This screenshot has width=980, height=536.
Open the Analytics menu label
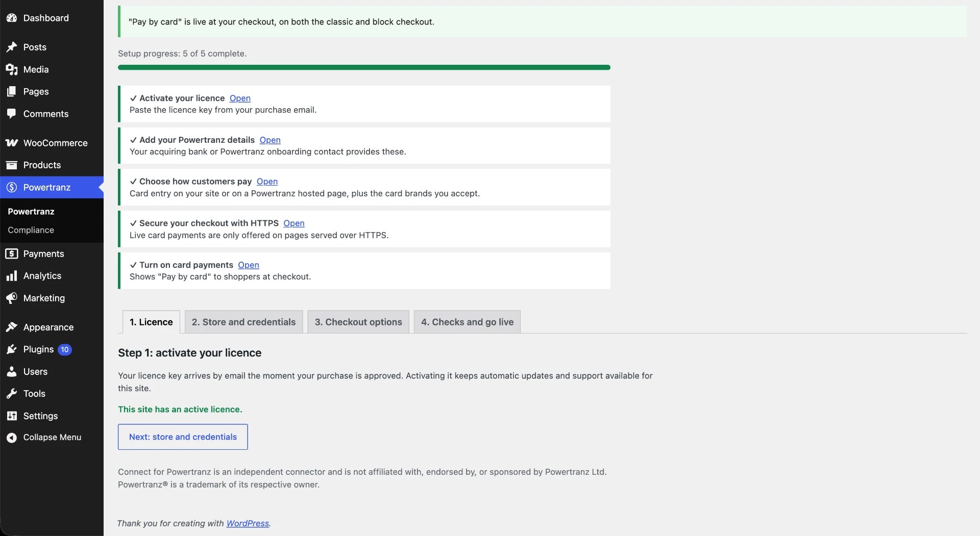click(42, 276)
